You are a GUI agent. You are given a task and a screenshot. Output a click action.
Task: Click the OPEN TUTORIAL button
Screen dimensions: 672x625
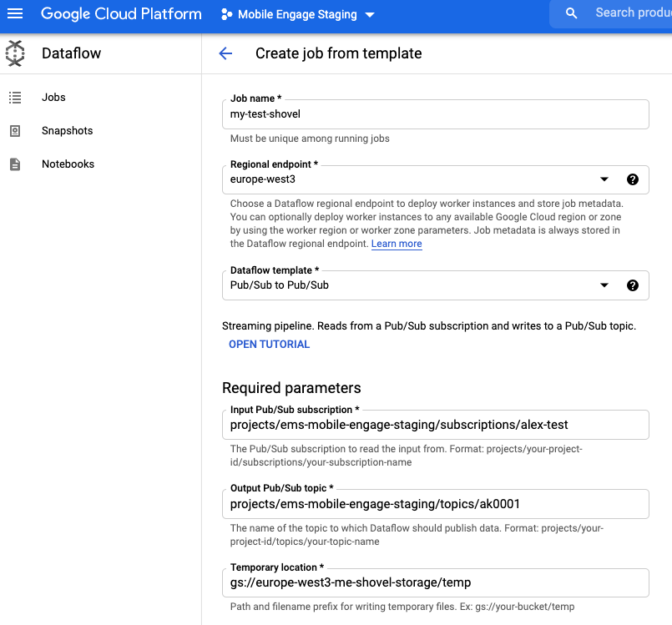pyautogui.click(x=269, y=344)
